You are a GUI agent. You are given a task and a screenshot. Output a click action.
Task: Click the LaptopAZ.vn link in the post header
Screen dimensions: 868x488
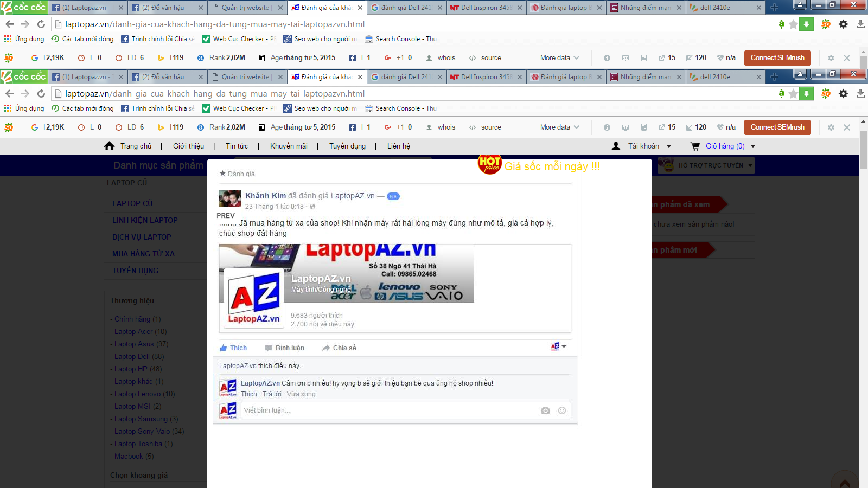click(x=353, y=196)
